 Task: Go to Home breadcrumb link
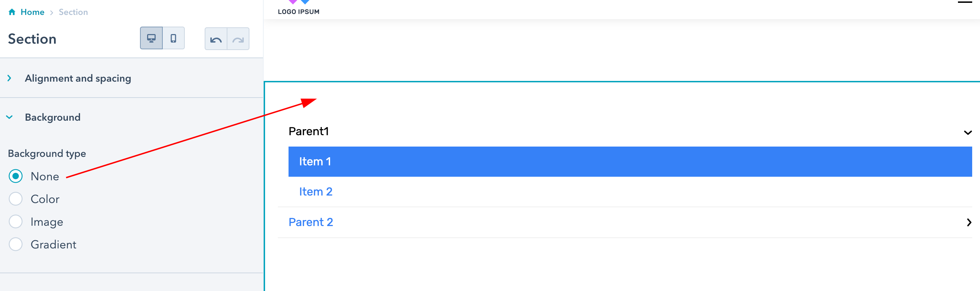(x=32, y=12)
